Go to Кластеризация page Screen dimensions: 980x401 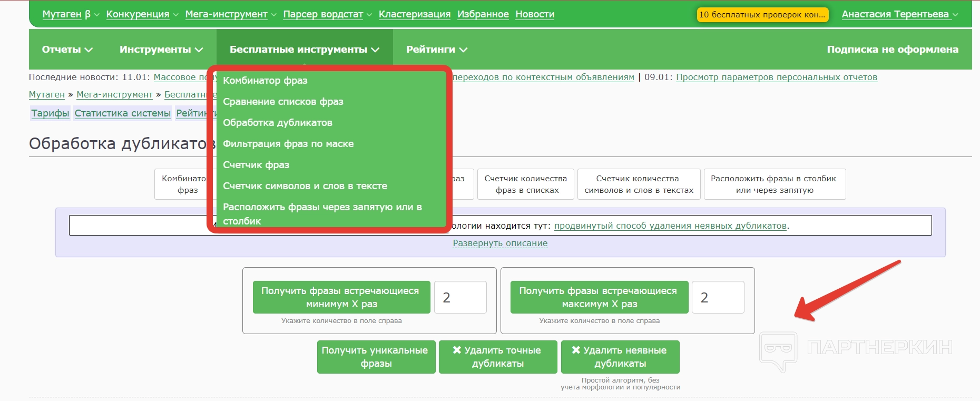pyautogui.click(x=415, y=14)
